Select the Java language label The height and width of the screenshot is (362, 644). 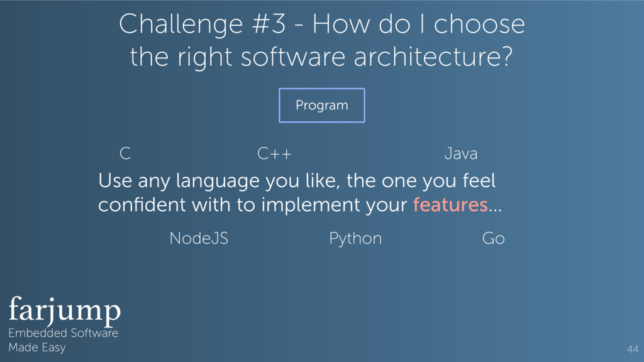[x=460, y=153]
